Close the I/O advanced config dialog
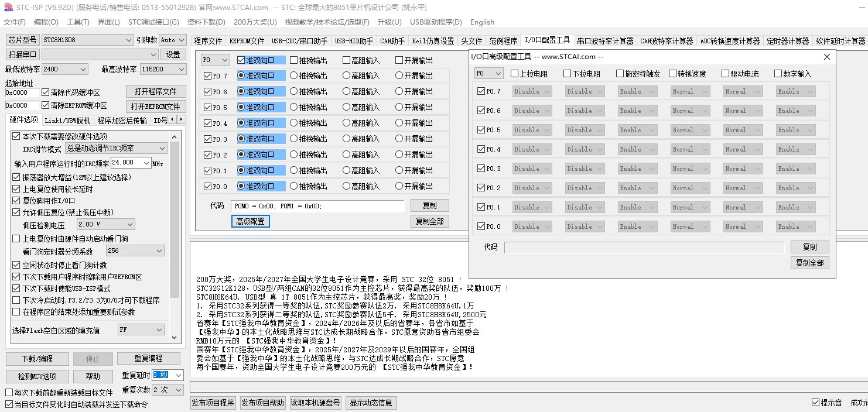868x412 pixels. pyautogui.click(x=827, y=57)
